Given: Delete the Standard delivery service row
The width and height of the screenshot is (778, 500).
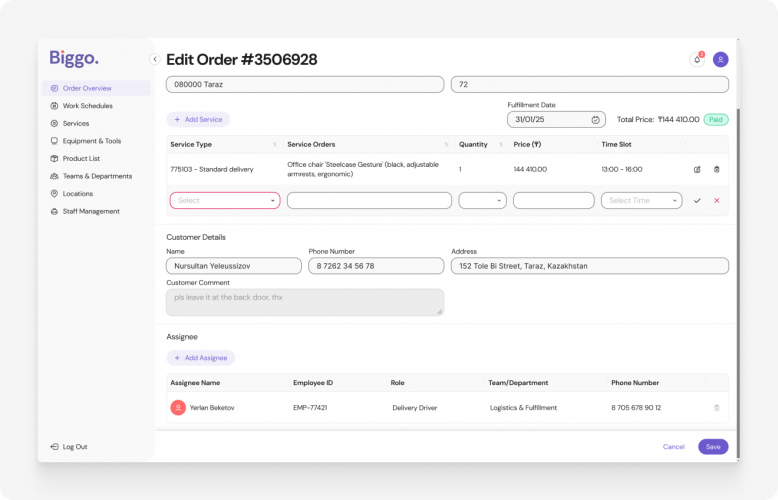Looking at the screenshot, I should (x=716, y=169).
